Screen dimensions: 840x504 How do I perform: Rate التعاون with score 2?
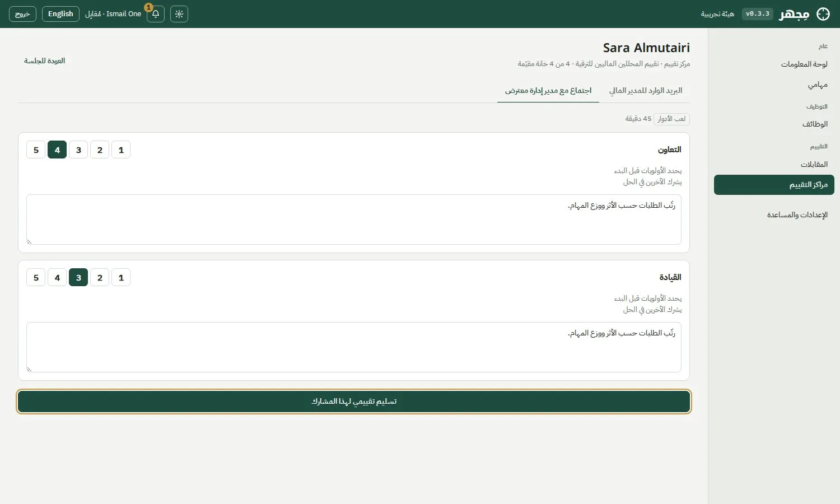pos(100,150)
